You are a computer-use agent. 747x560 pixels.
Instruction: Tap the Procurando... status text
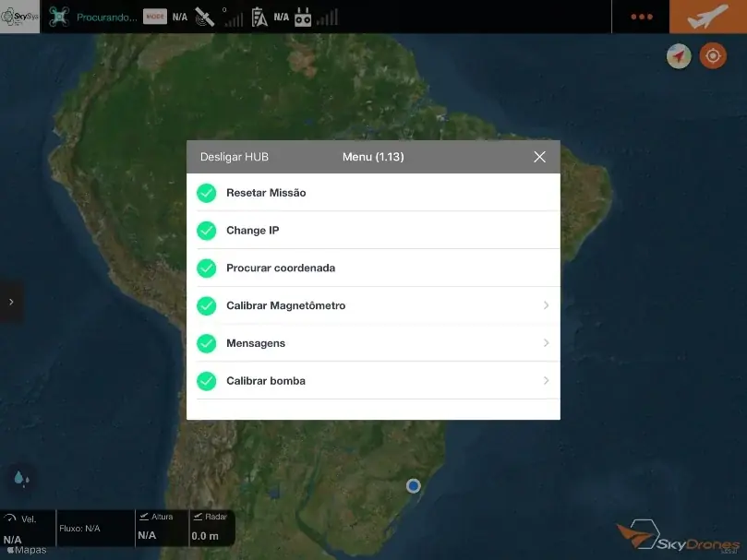107,18
